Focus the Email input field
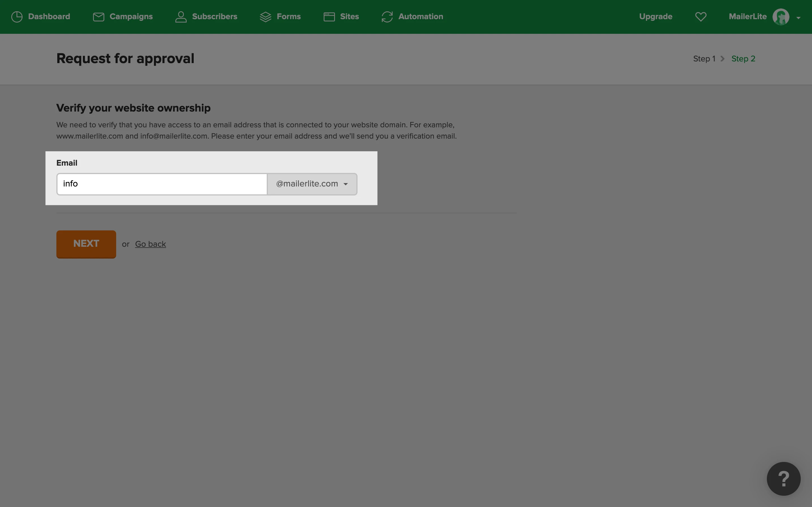The height and width of the screenshot is (507, 812). pyautogui.click(x=162, y=184)
